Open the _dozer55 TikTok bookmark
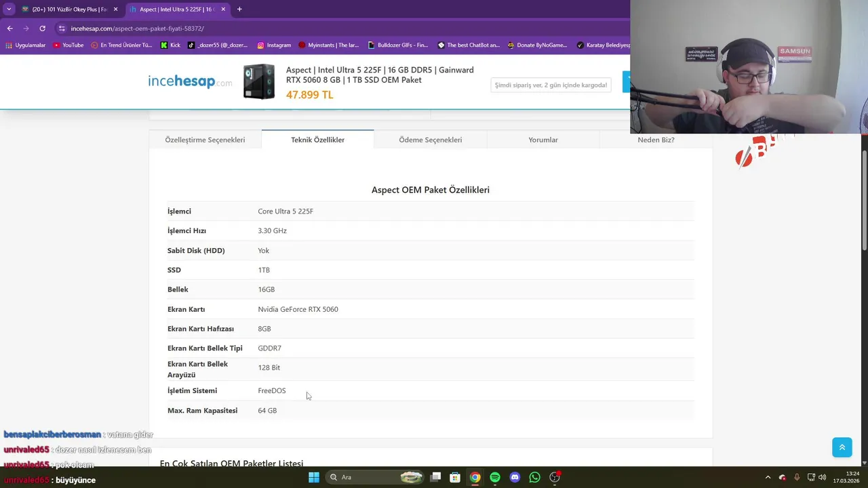 [218, 45]
